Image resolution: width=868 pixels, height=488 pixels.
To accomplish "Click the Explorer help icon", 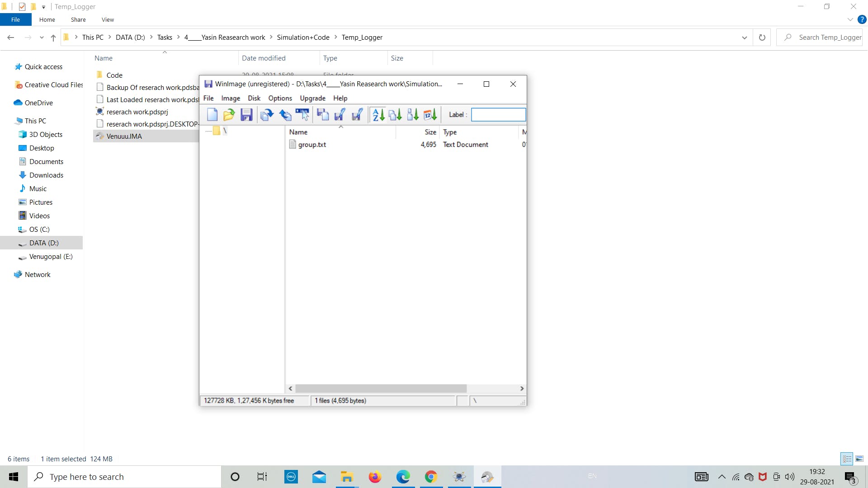I will (862, 19).
